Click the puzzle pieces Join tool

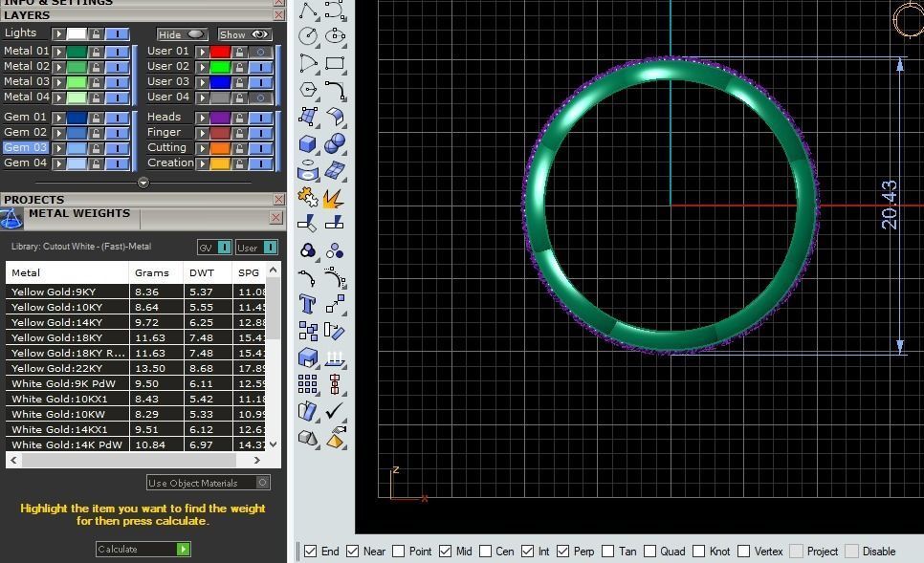click(x=308, y=197)
